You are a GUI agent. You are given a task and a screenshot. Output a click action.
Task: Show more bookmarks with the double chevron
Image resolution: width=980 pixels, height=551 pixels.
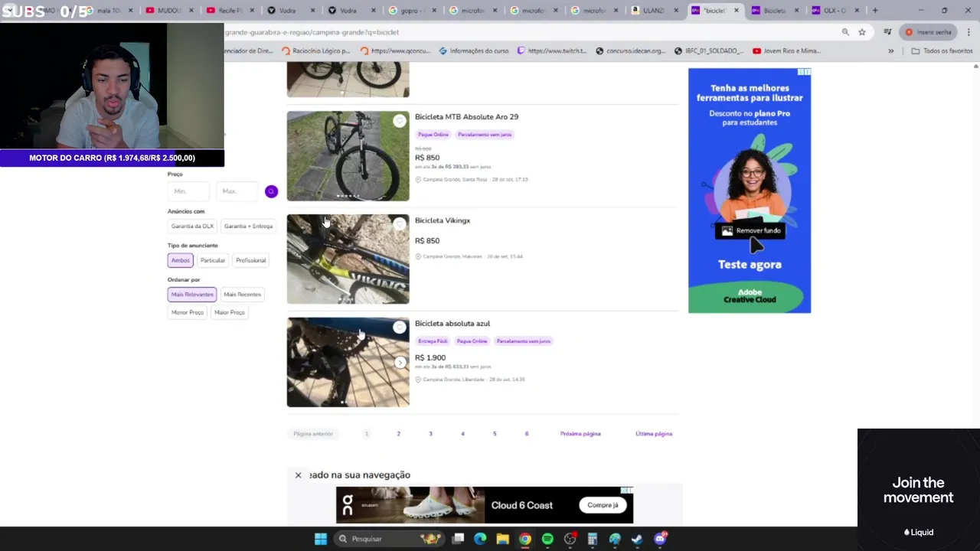pos(890,51)
